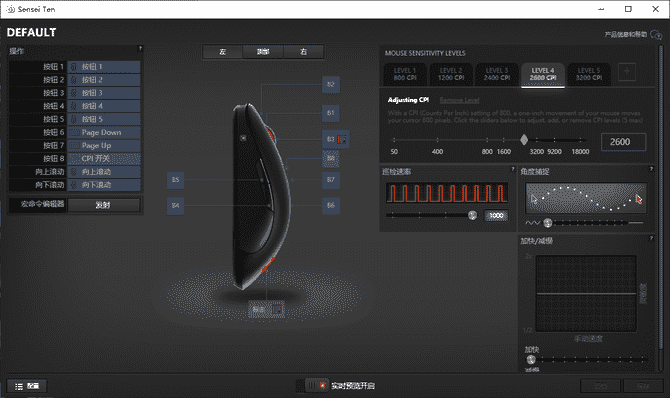Click the B6 callout on the mouse diagram
Screen dimensions: 670x398
331,206
